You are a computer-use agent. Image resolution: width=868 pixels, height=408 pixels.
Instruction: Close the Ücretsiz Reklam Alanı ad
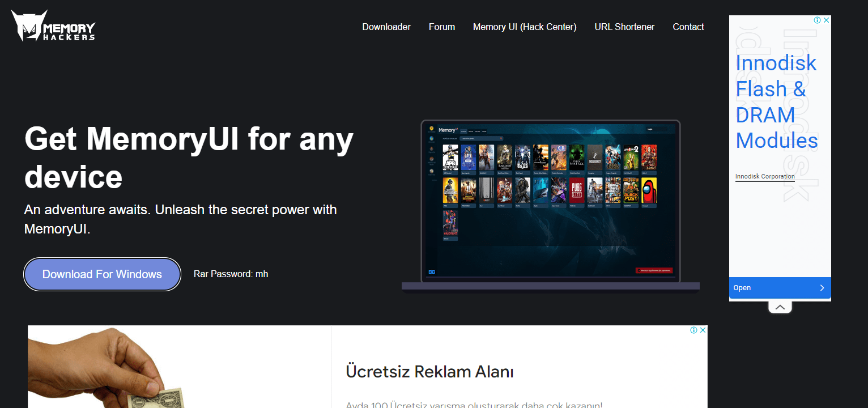[703, 330]
